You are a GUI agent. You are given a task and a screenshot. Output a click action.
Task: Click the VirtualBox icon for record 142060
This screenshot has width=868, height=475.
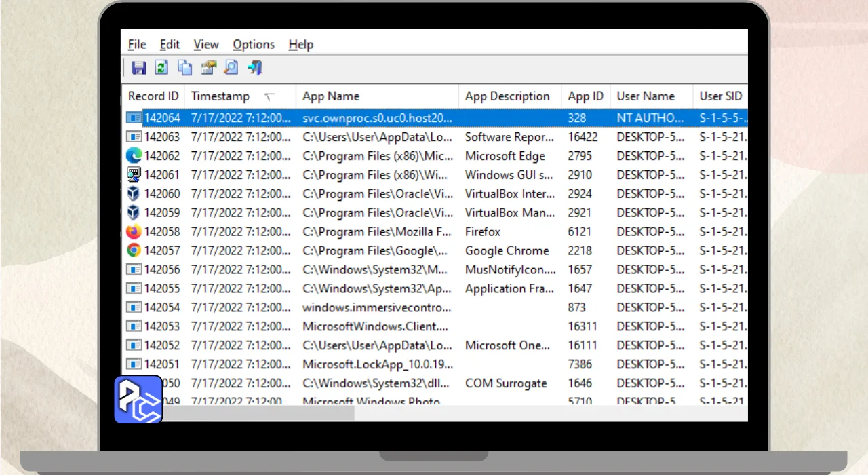(134, 194)
